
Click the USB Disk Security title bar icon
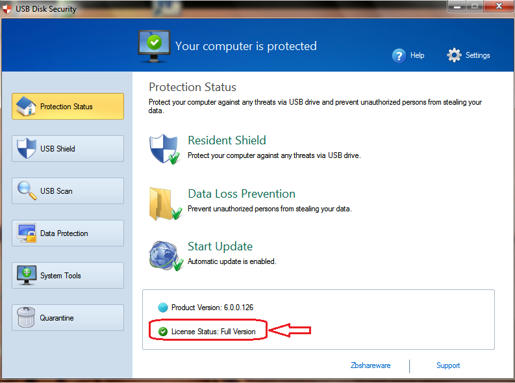(6, 9)
